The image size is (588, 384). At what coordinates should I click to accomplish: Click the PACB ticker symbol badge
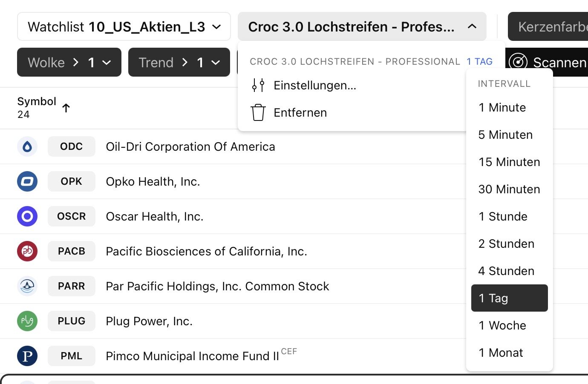[72, 252]
